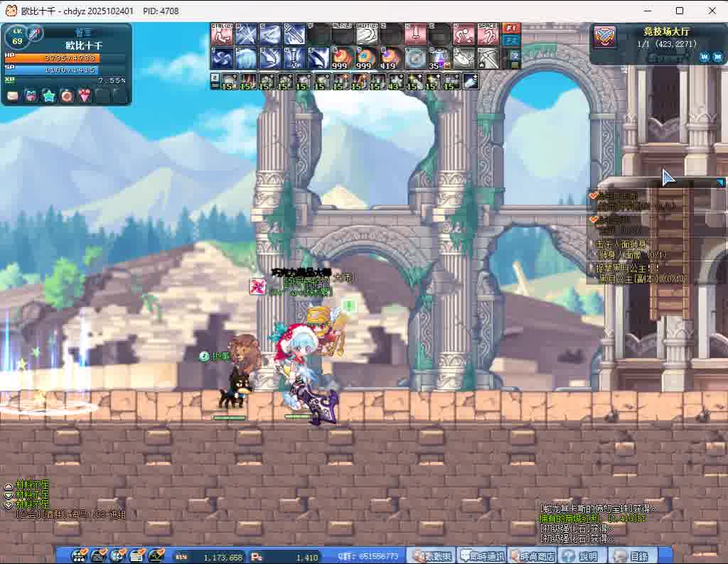Switch to the F2 hotkey page
This screenshot has height=564, width=728.
(510, 40)
